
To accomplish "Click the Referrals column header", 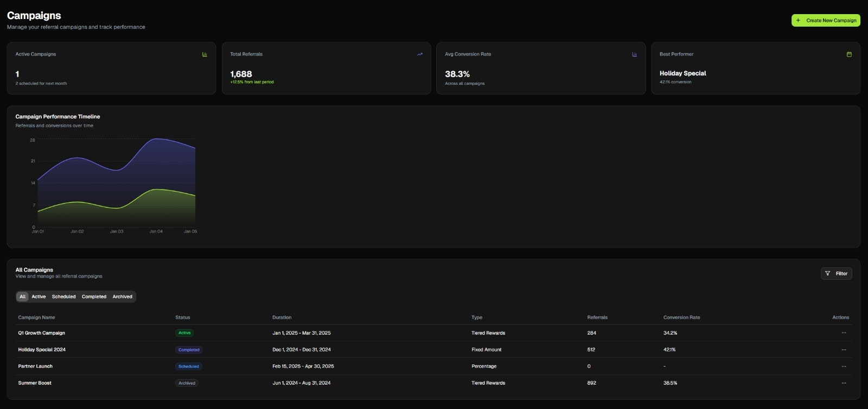I will pos(597,318).
